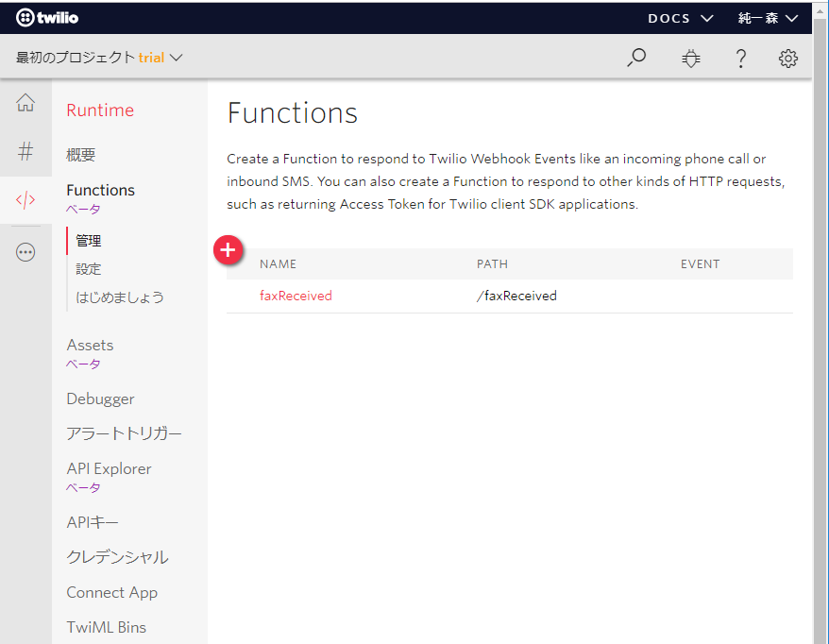
Task: Click the EVENT column header
Action: coord(700,263)
